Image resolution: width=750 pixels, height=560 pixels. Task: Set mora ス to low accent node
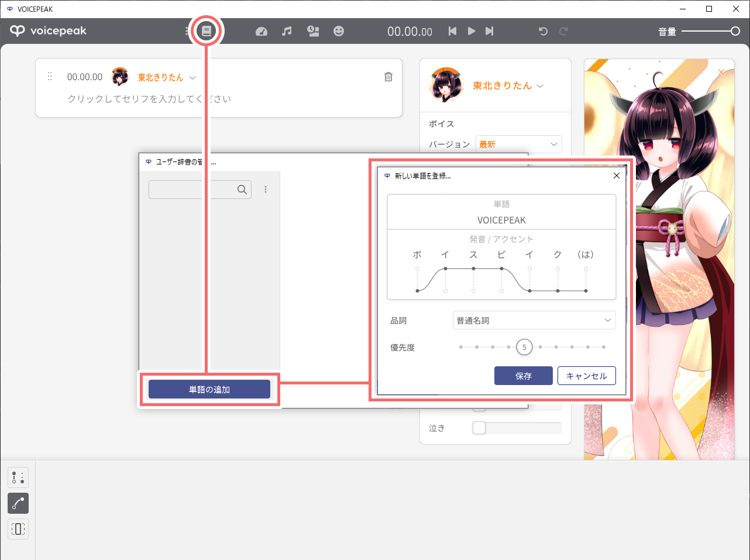point(473,290)
